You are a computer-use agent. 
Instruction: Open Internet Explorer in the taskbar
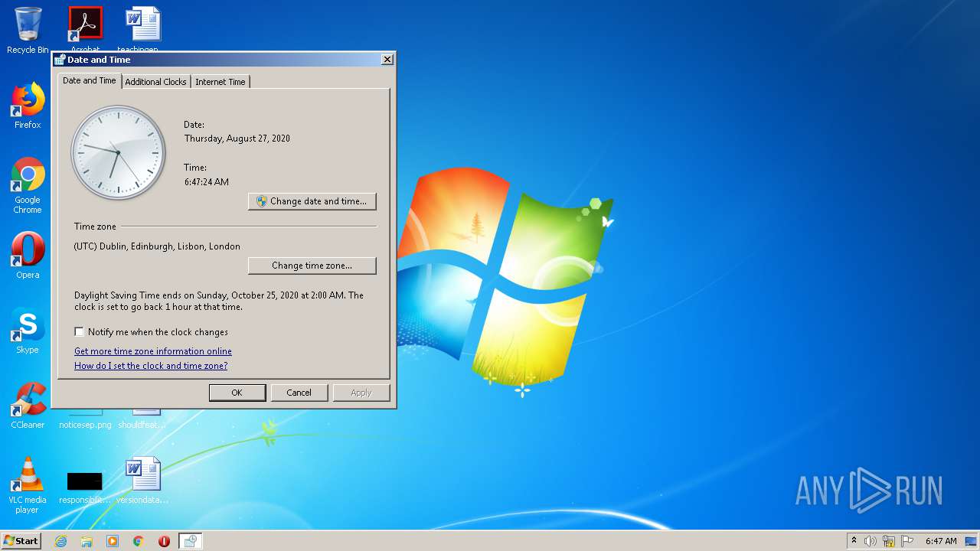coord(60,541)
